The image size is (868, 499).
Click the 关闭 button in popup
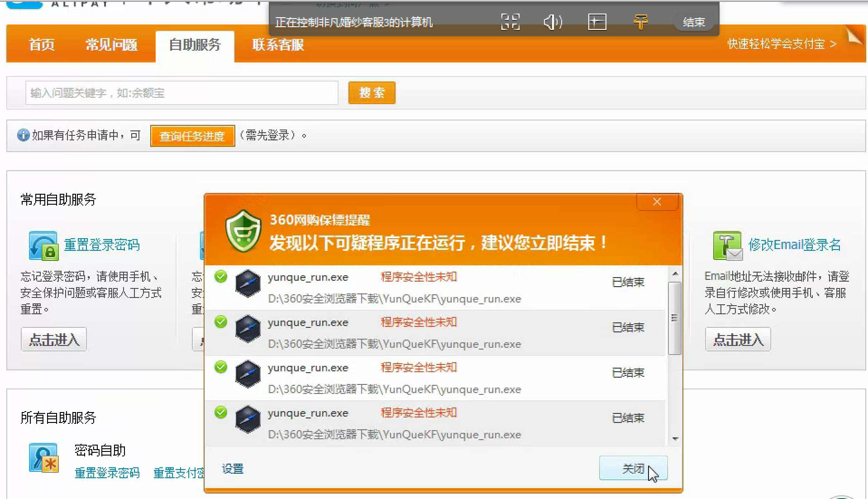[633, 468]
